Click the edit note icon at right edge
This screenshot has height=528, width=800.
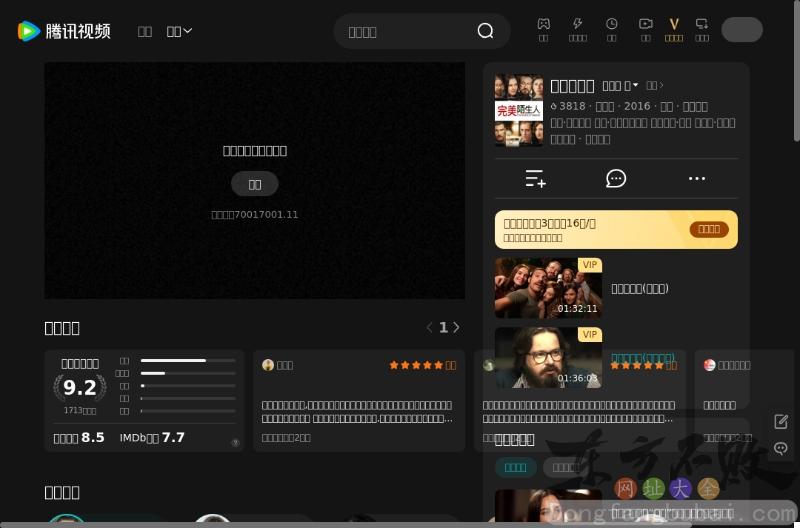coord(781,422)
